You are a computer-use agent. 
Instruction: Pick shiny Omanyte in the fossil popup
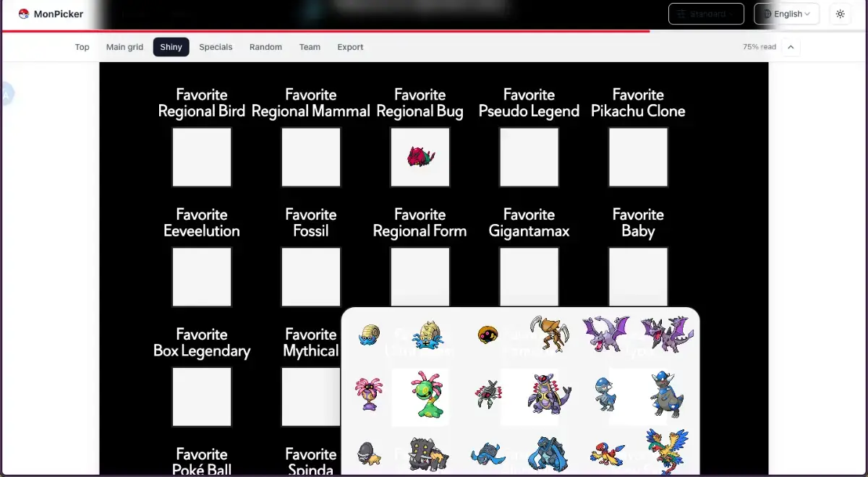click(369, 335)
